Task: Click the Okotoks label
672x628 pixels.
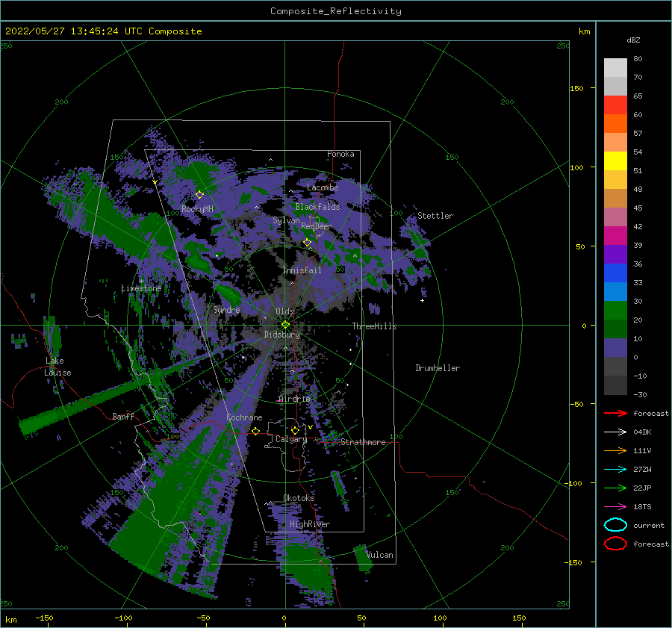Action: [x=299, y=497]
